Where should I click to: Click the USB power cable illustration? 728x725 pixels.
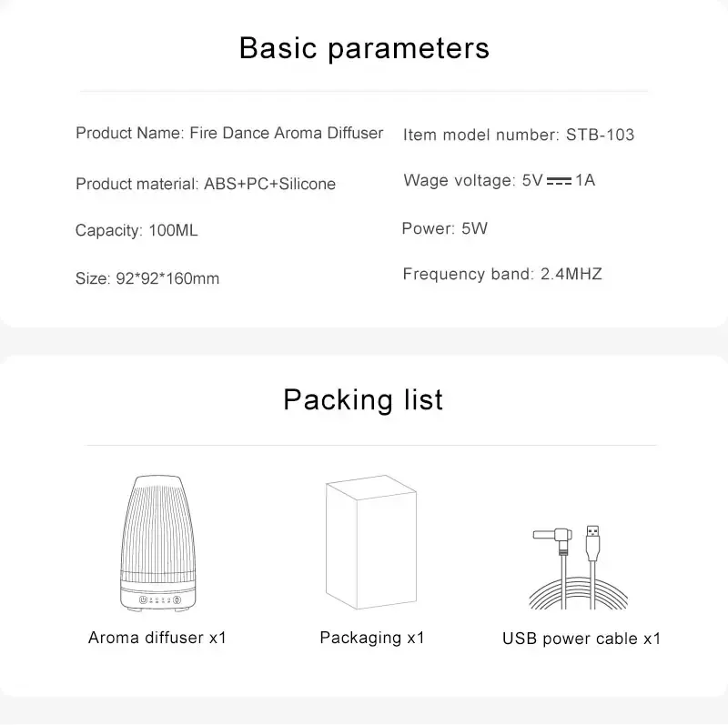(x=578, y=568)
